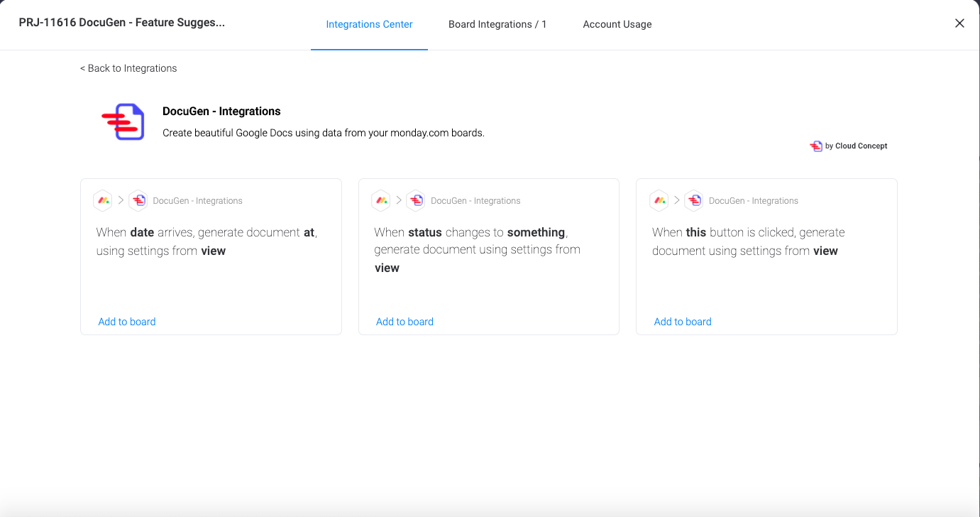Screen dimensions: 980x517
Task: Open the Account Usage tab
Action: pos(617,24)
